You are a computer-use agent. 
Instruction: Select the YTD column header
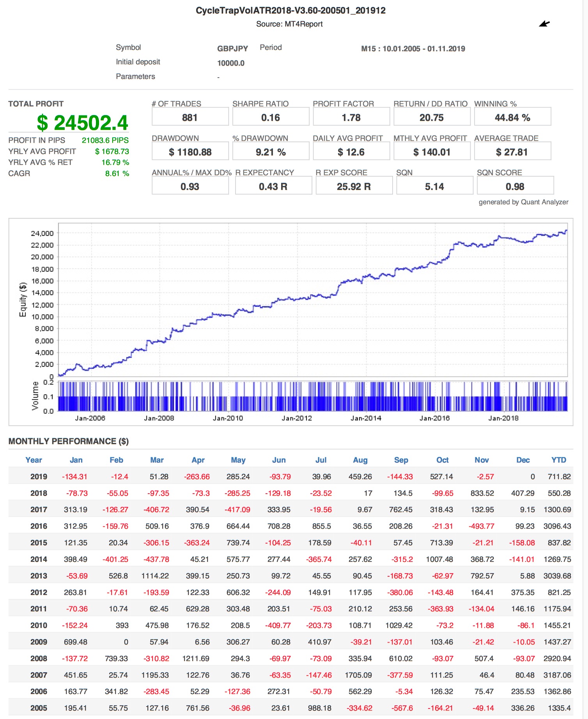pos(559,460)
